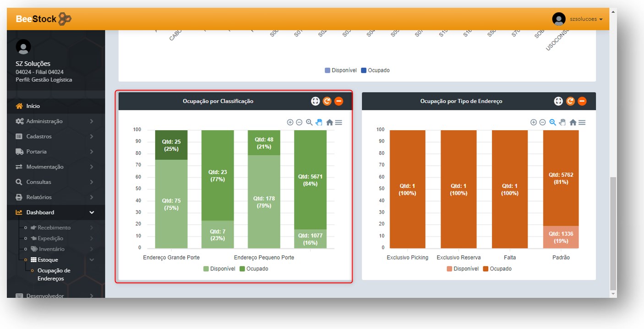The image size is (644, 329).
Task: Click the light blue Disponível legend swatch
Action: point(327,71)
